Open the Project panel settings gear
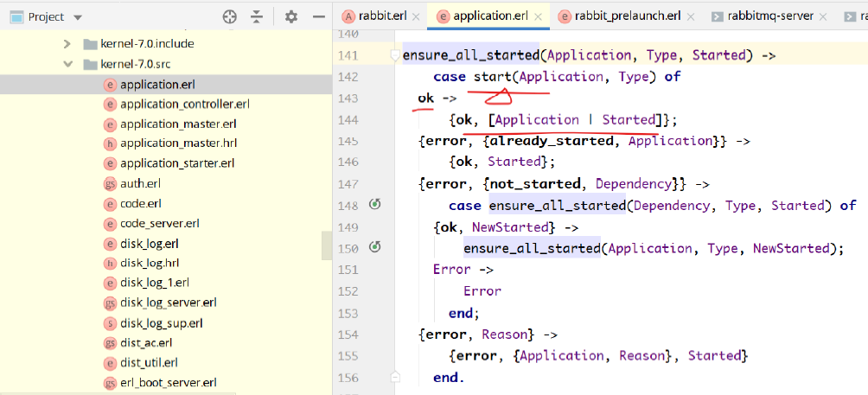Image resolution: width=868 pixels, height=395 pixels. (x=291, y=16)
